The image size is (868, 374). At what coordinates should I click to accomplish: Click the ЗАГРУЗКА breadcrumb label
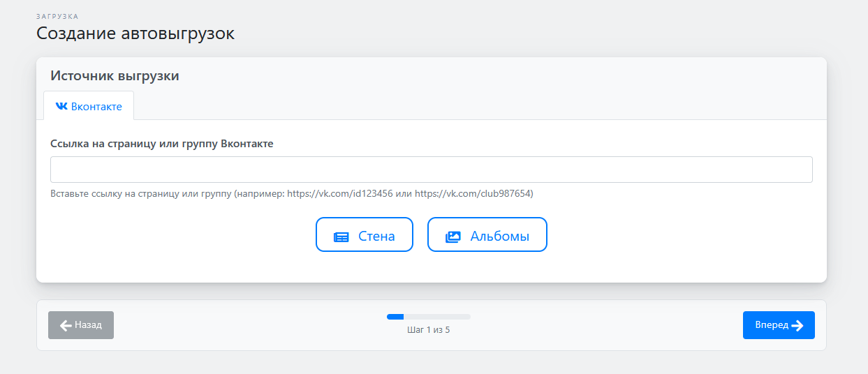(x=57, y=16)
